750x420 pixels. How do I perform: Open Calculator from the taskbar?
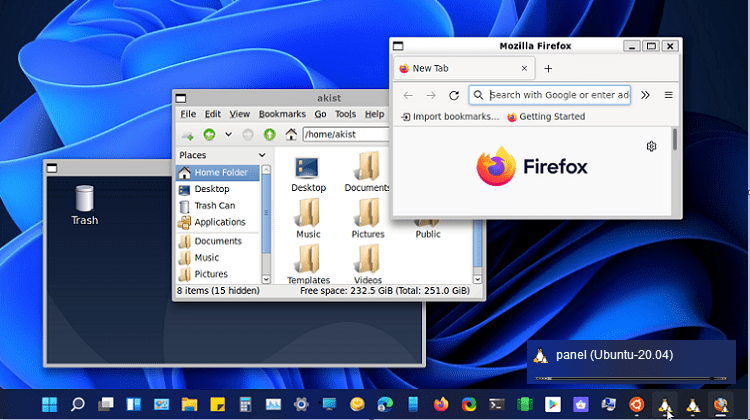pos(245,404)
